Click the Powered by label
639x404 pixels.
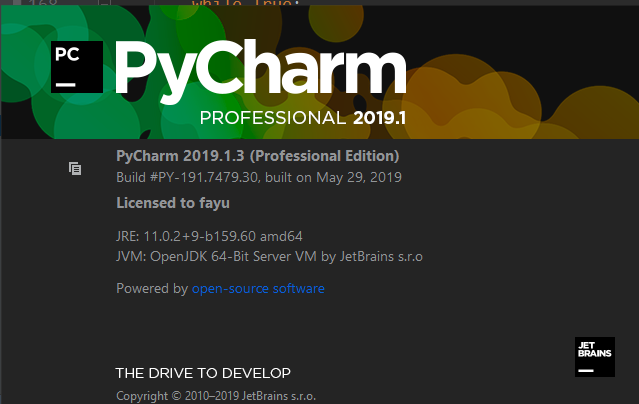pos(152,288)
